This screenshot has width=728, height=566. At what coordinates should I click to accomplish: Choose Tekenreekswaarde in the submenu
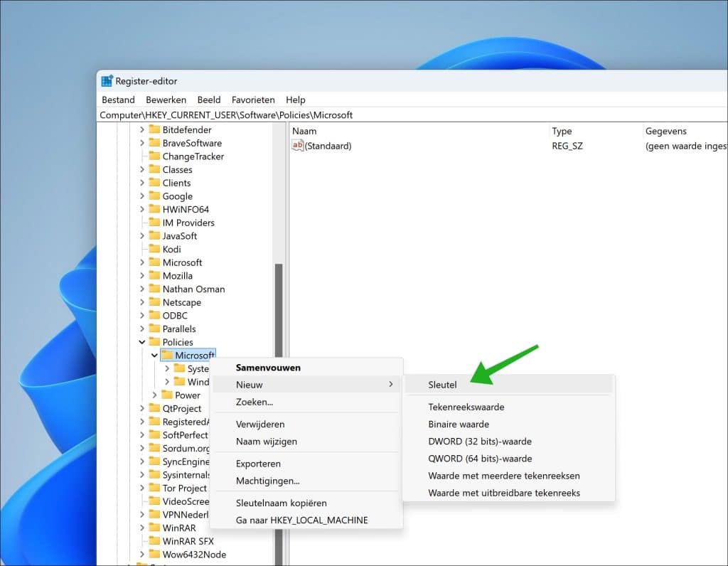[x=509, y=407]
